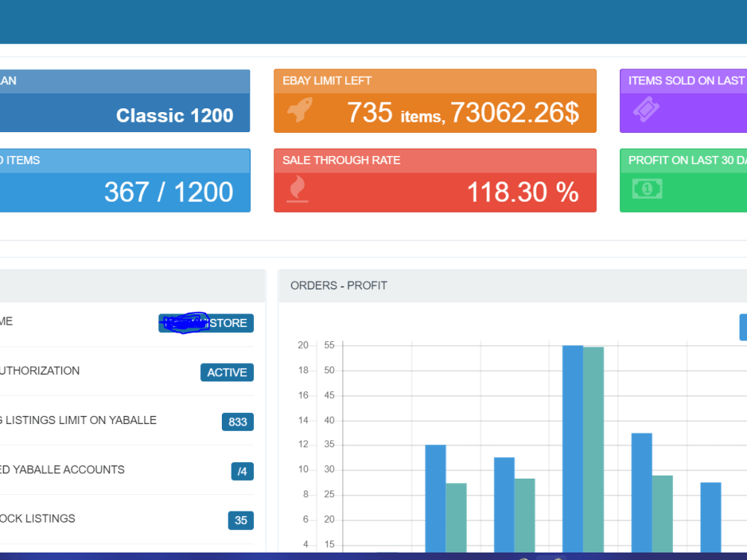Select the AUTHORIZATION row label
The image size is (747, 560).
(40, 370)
